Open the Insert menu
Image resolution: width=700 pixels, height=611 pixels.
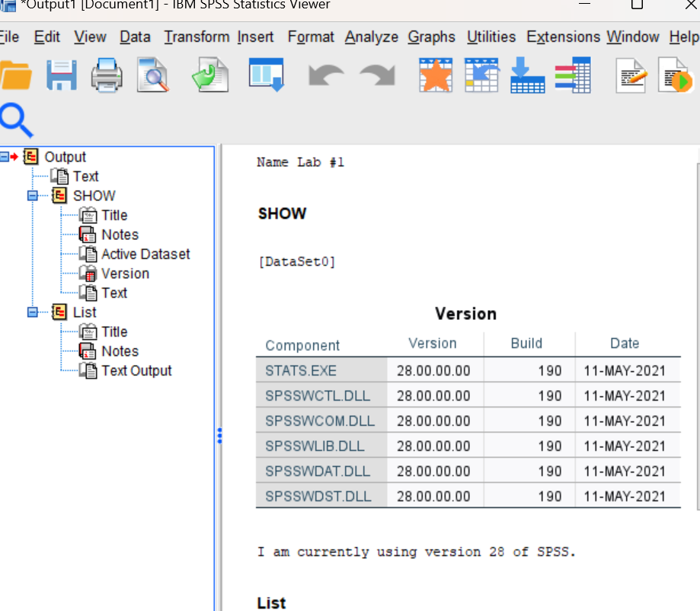coord(255,37)
